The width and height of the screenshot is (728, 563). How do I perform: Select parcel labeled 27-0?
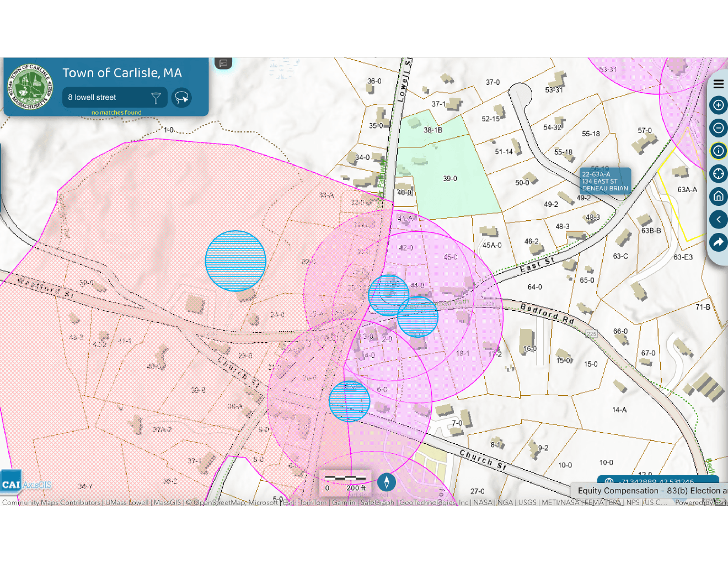(x=478, y=491)
